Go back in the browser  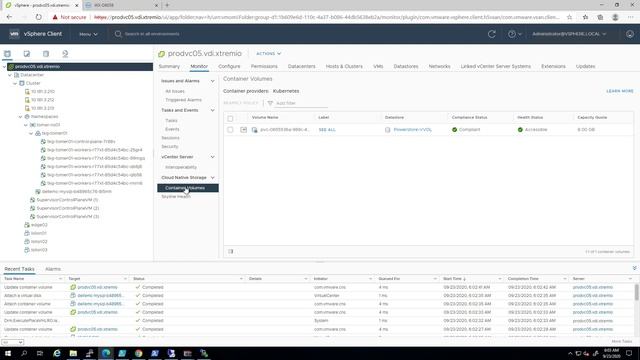click(x=9, y=17)
